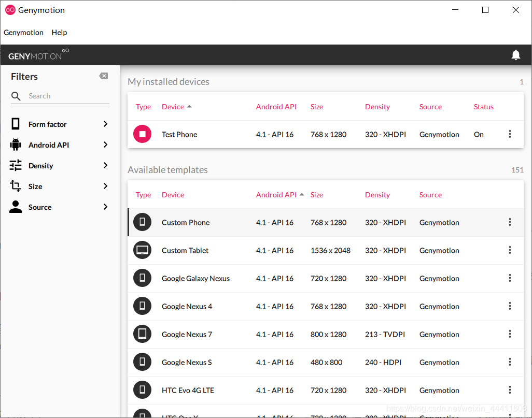Open the Genymotion menu
The width and height of the screenshot is (532, 418).
point(23,33)
